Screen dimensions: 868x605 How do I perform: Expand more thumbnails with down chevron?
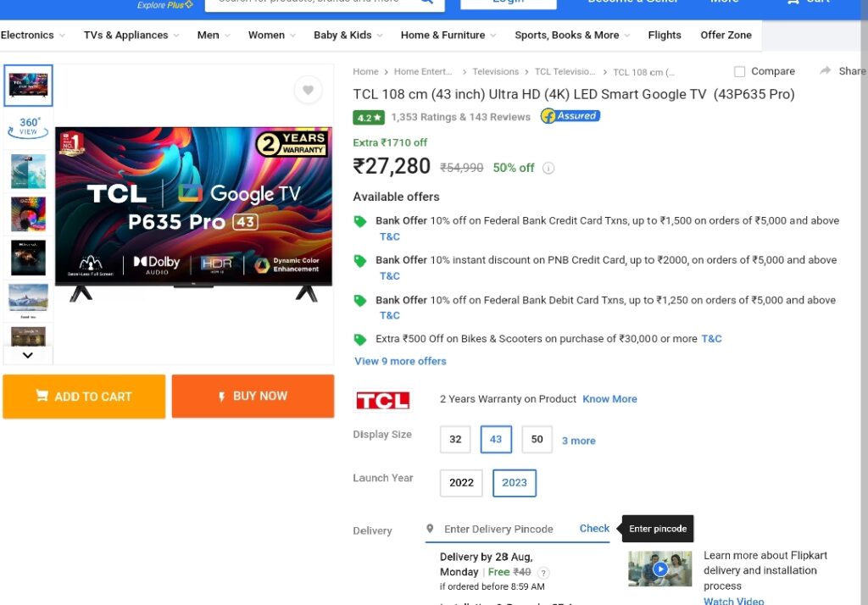pos(28,355)
